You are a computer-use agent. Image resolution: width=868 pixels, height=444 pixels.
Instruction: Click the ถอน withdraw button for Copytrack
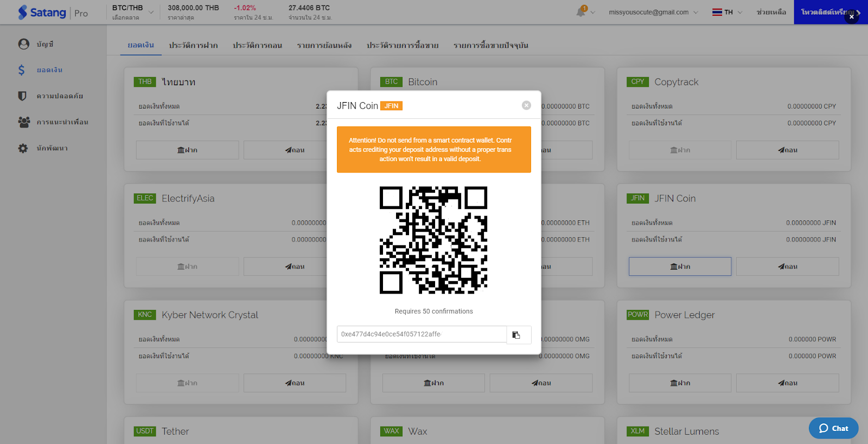[x=787, y=150]
